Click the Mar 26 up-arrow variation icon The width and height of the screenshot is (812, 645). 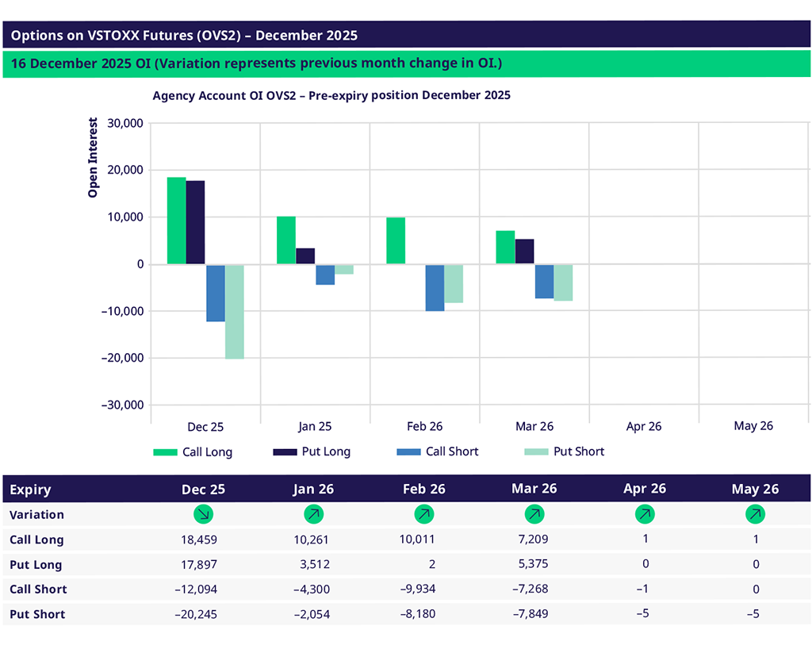click(534, 514)
